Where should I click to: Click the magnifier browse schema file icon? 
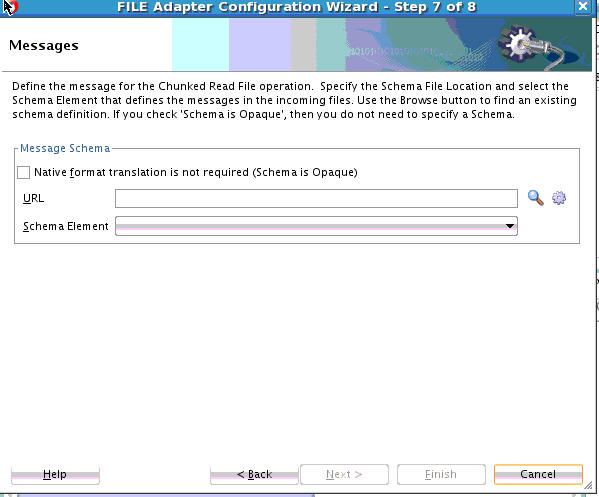click(x=536, y=198)
